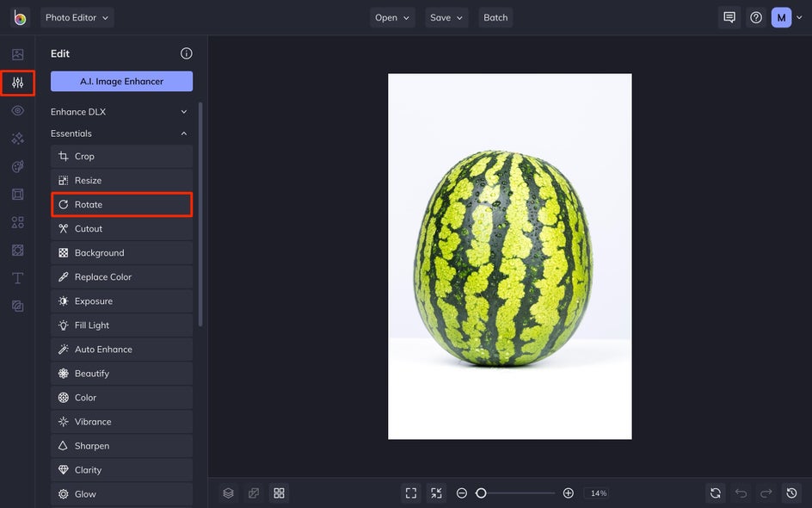Open the Artsy palette sidebar icon
This screenshot has height=508, width=812.
[17, 166]
